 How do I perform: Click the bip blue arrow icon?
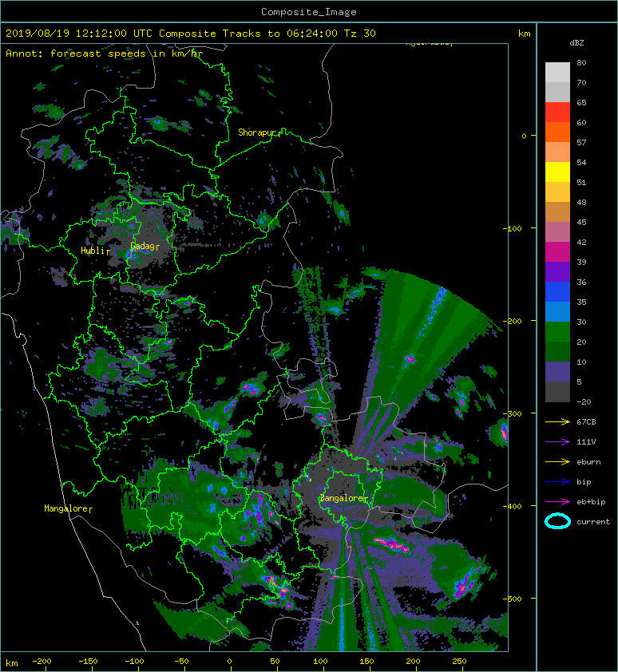click(x=557, y=482)
